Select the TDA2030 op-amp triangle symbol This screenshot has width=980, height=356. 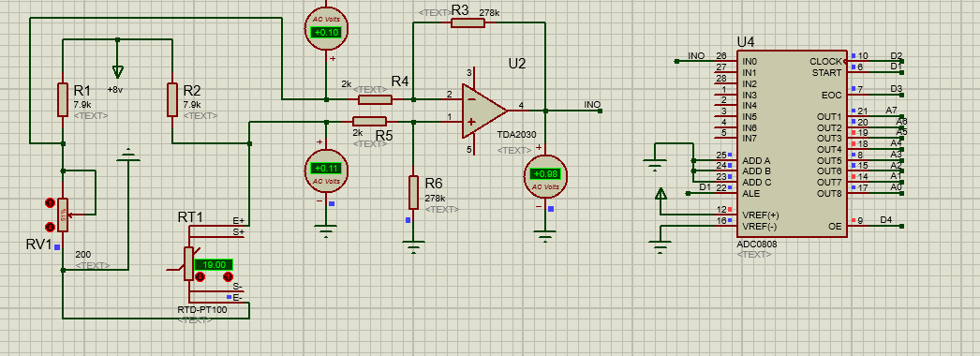[x=484, y=111]
